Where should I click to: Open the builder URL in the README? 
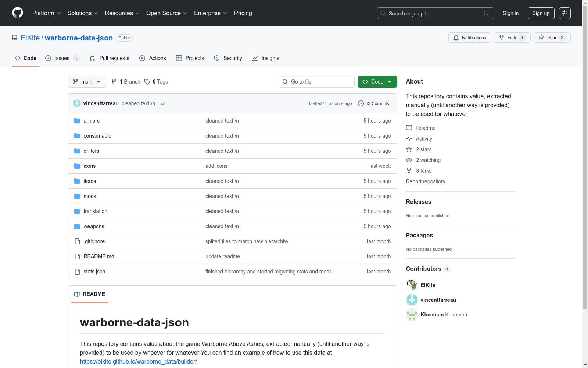pyautogui.click(x=139, y=361)
